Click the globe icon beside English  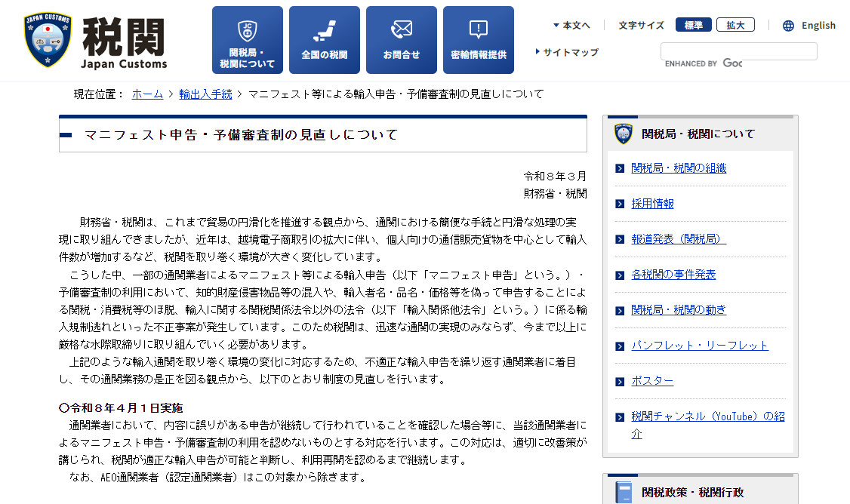(788, 26)
